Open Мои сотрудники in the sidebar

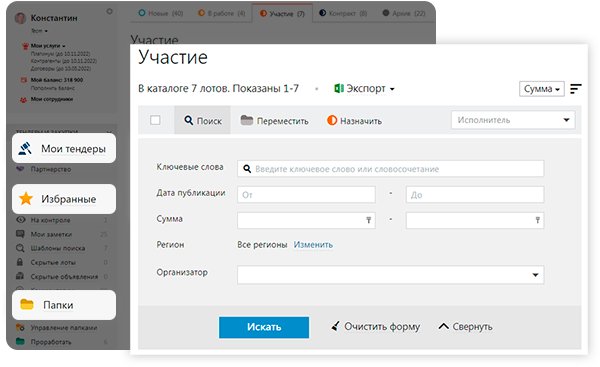(x=52, y=99)
